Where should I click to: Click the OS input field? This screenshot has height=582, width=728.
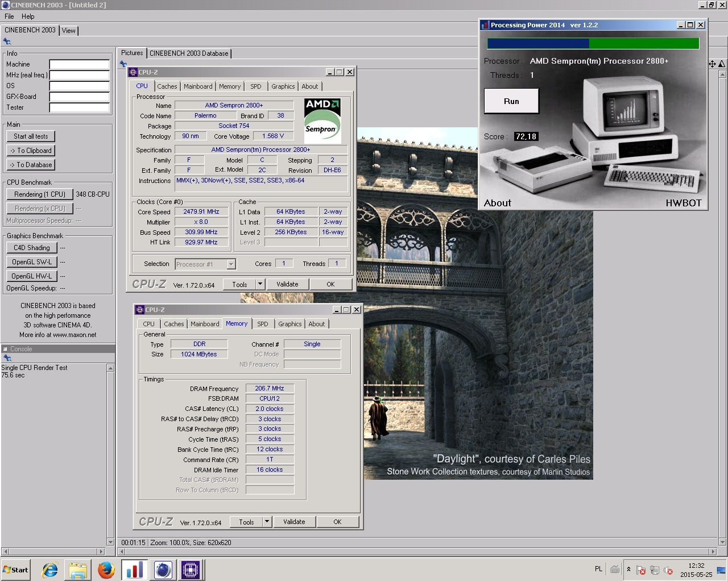click(80, 86)
